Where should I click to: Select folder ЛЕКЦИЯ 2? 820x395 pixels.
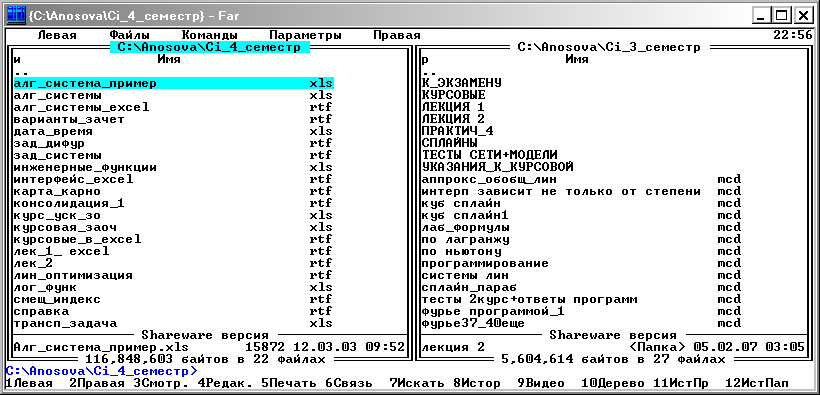[x=453, y=119]
